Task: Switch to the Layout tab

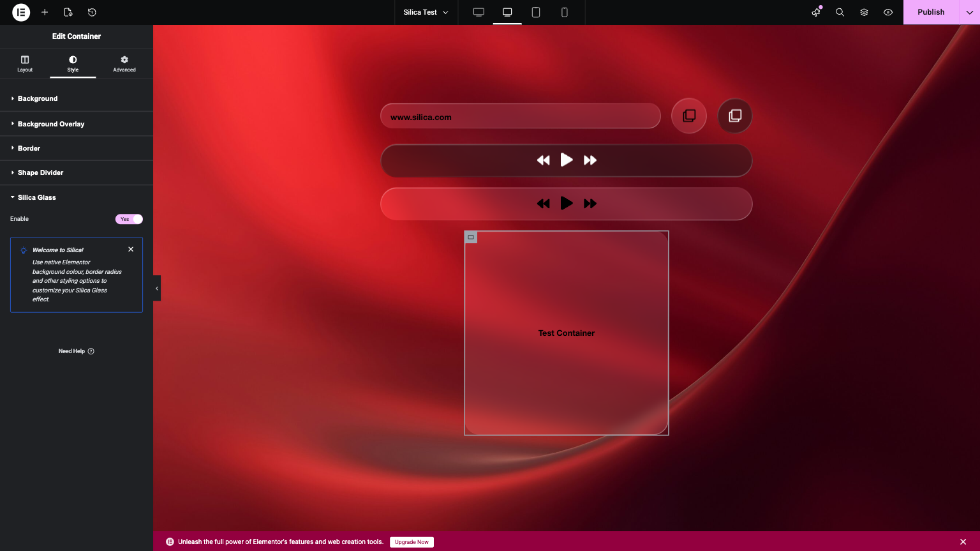Action: [x=24, y=63]
